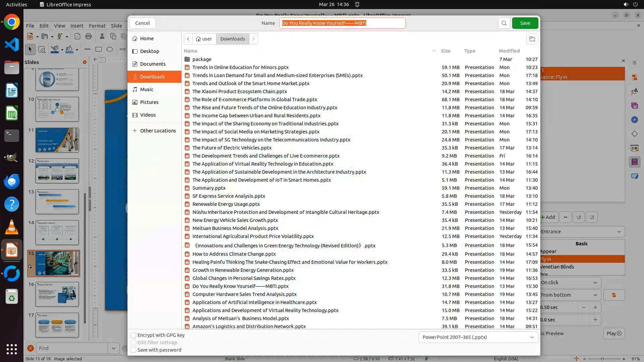Image resolution: width=644 pixels, height=362 pixels.
Task: Open the PowerPoint 2007–365 file type dropdown
Action: point(478,337)
